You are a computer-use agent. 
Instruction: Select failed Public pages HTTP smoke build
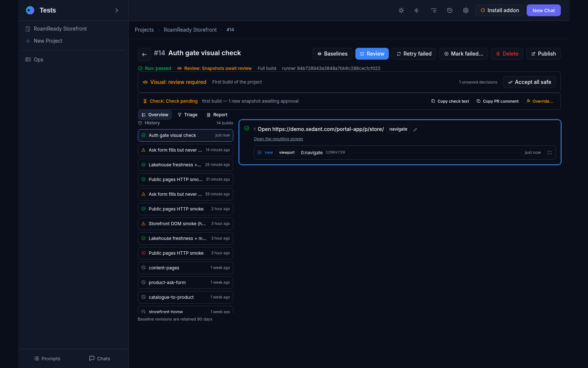[186, 253]
